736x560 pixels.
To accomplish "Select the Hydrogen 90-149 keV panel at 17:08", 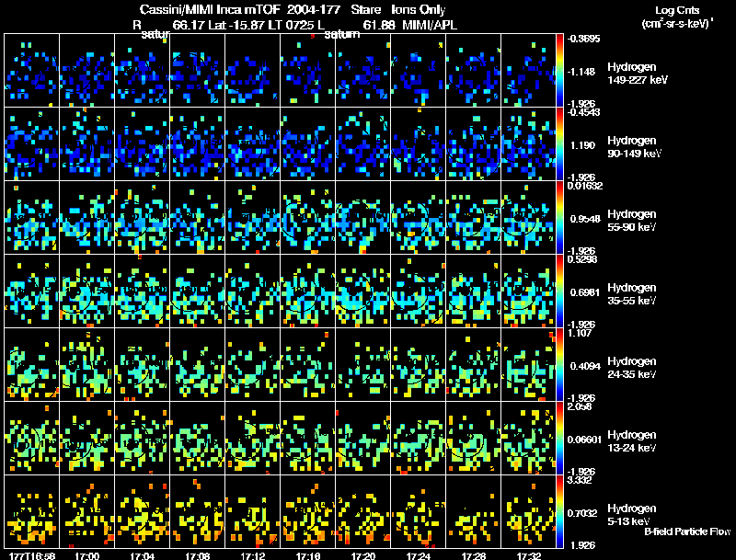I will click(x=197, y=144).
